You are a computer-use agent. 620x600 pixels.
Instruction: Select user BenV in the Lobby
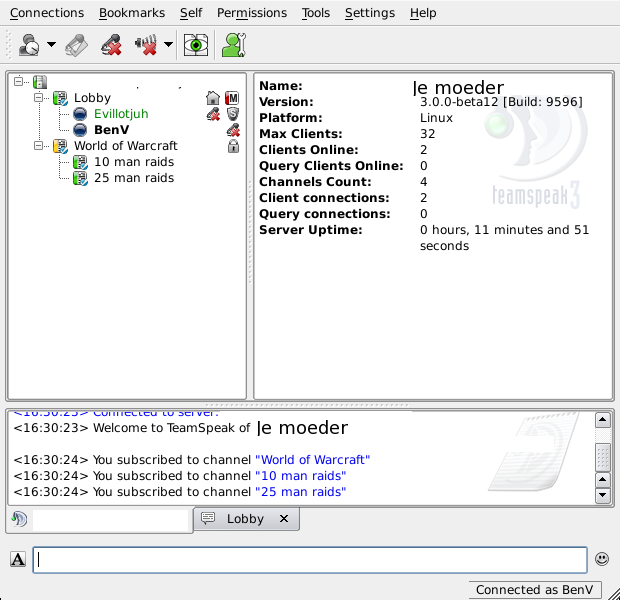pyautogui.click(x=112, y=130)
